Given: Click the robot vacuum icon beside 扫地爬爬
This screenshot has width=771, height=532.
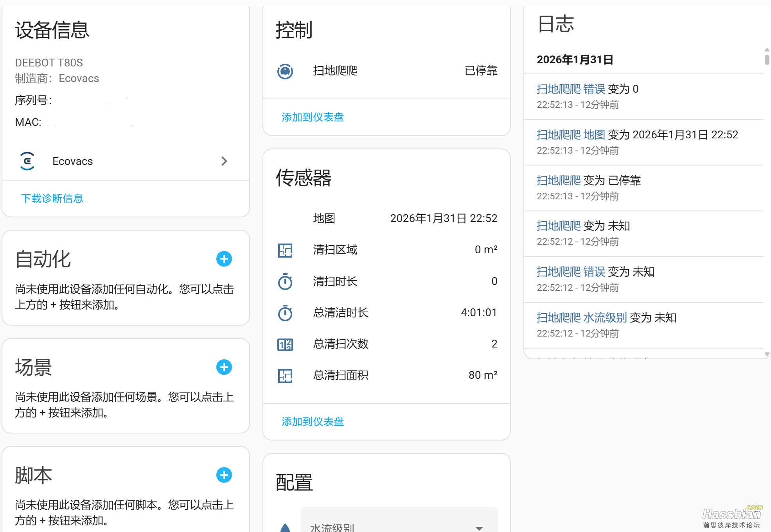Looking at the screenshot, I should pos(285,71).
